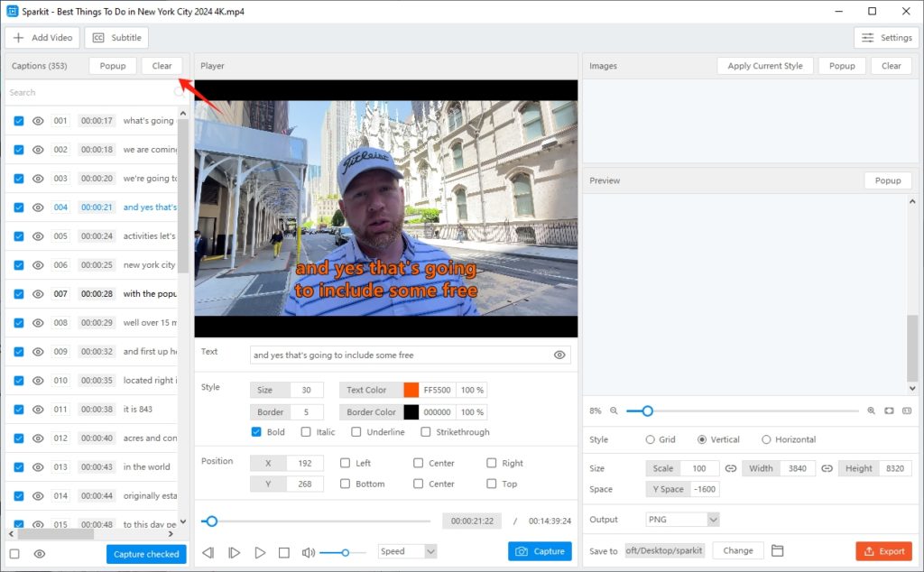Viewport: 924px width, 572px height.
Task: Click Apply Current Style in Images panel
Action: click(765, 65)
